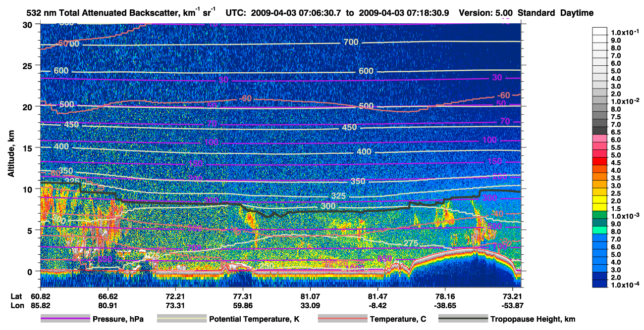Click longitude value -53.87

click(x=513, y=305)
